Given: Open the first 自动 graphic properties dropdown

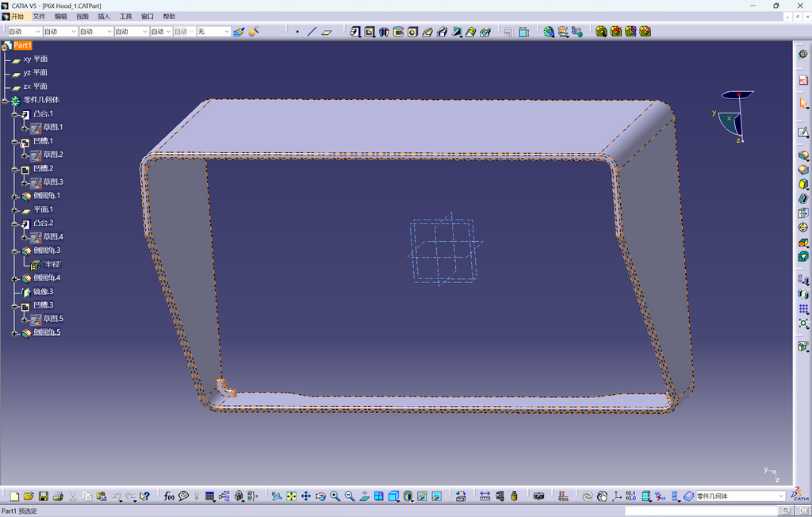Looking at the screenshot, I should pyautogui.click(x=25, y=32).
